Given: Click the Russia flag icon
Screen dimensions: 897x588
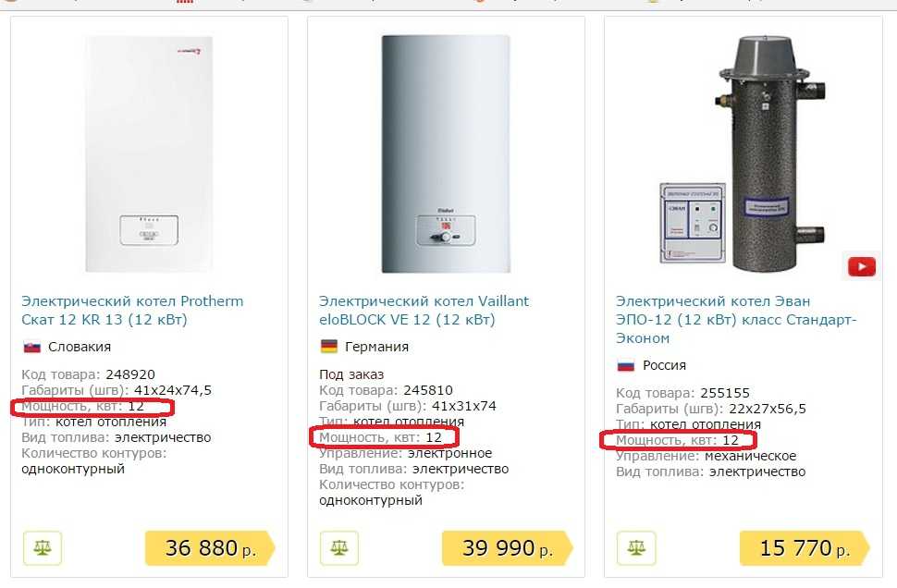Looking at the screenshot, I should pyautogui.click(x=626, y=365).
